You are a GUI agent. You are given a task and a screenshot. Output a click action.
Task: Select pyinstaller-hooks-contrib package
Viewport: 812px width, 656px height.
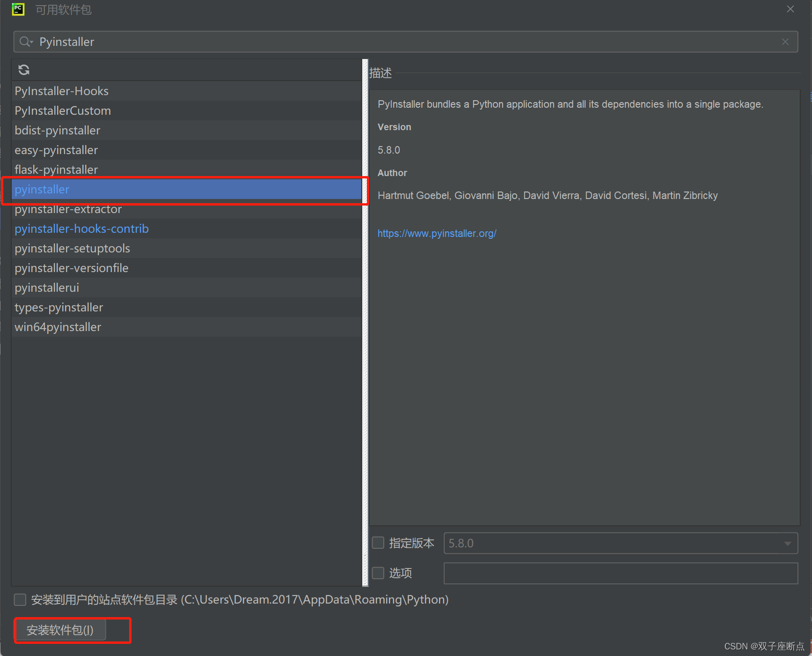point(187,228)
